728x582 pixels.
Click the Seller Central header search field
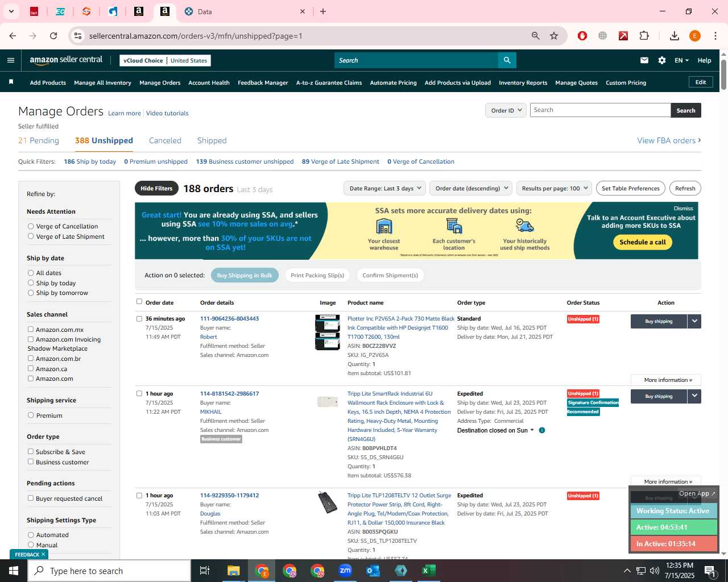416,60
